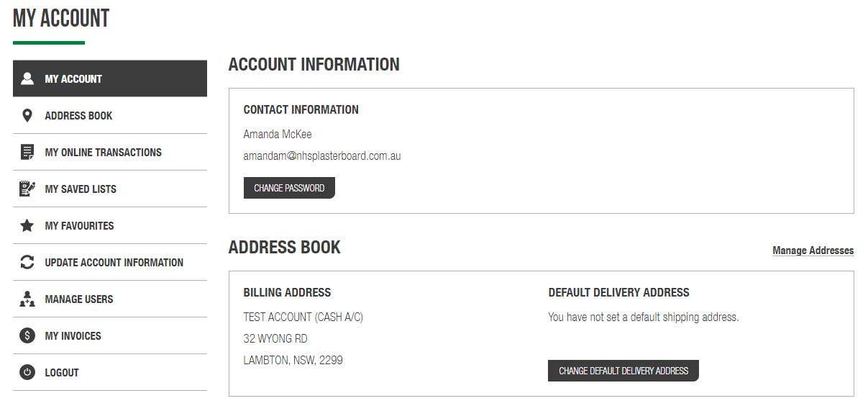Click the power icon beside Logout
868x411 pixels.
click(27, 372)
